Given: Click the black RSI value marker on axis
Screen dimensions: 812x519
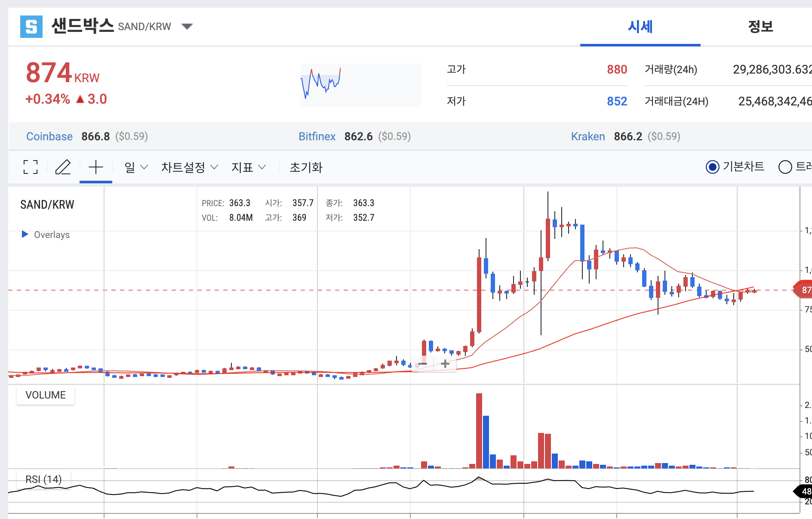Looking at the screenshot, I should [x=803, y=491].
